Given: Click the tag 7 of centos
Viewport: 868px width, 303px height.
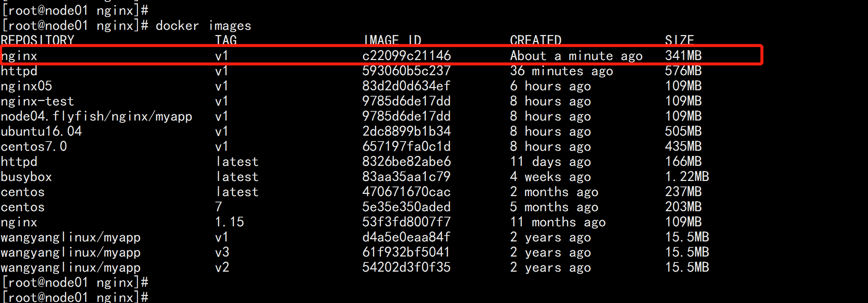Looking at the screenshot, I should tap(219, 207).
